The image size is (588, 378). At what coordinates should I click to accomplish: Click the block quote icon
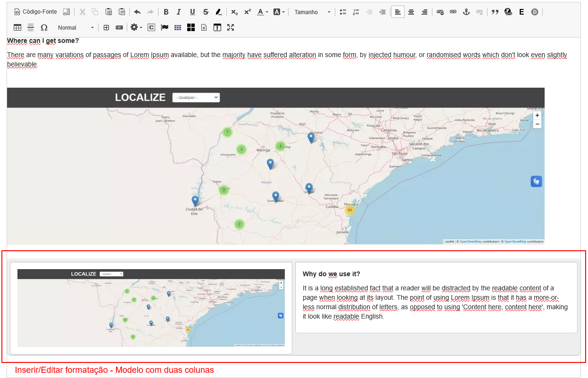click(x=495, y=12)
